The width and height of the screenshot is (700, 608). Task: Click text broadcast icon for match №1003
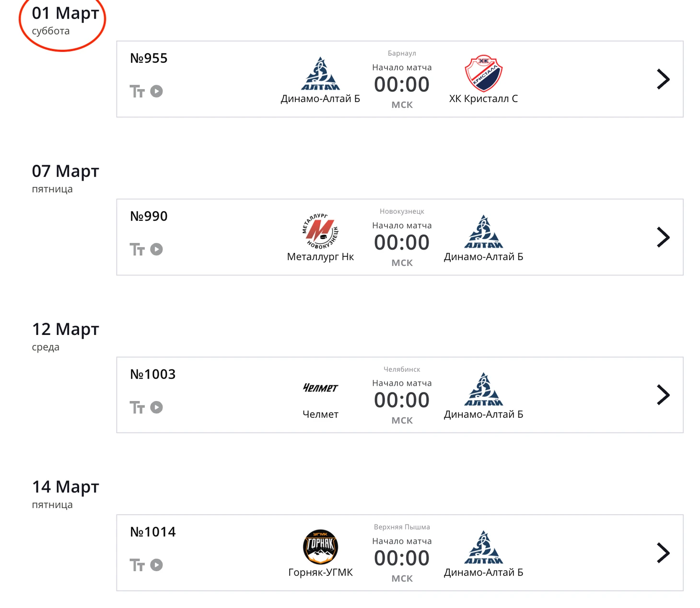pos(137,408)
